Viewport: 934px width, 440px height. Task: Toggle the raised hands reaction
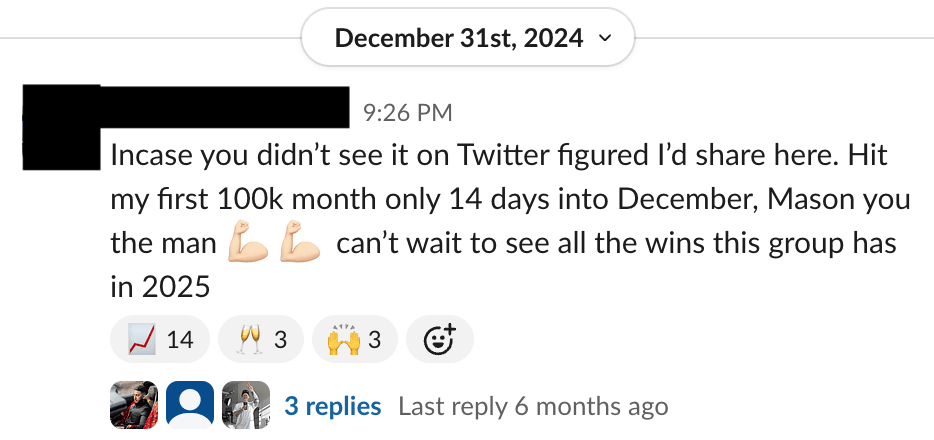[x=354, y=340]
